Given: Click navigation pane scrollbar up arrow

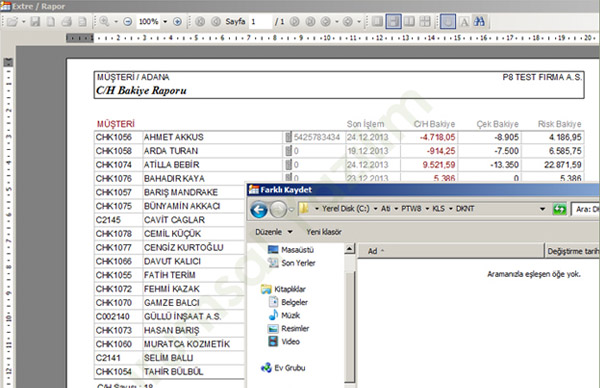Looking at the screenshot, I should tap(349, 249).
